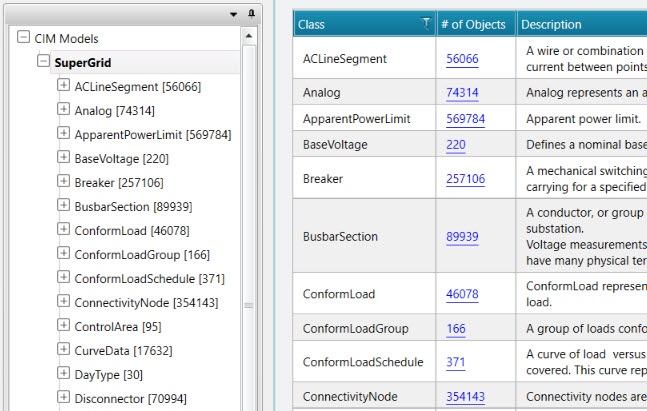Select ControlArea [95] tree item
Viewport: 647px width, 411px height.
pyautogui.click(x=118, y=327)
